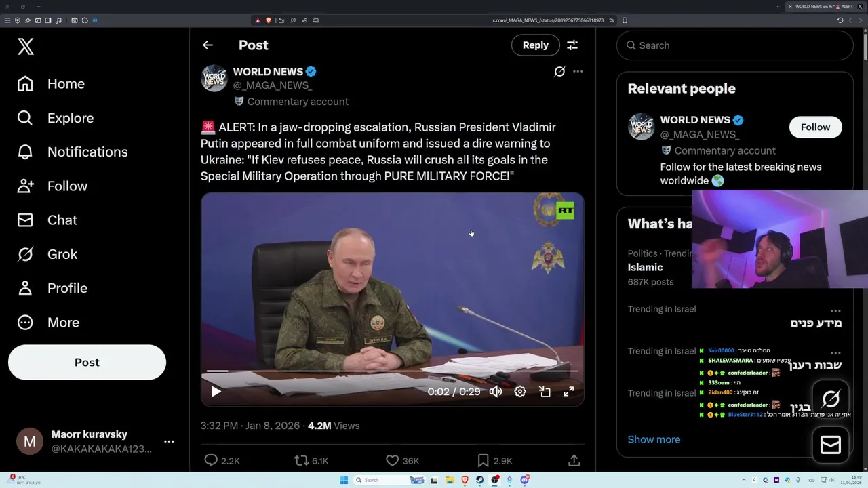
Task: Click the Reply button in header
Action: pos(535,45)
